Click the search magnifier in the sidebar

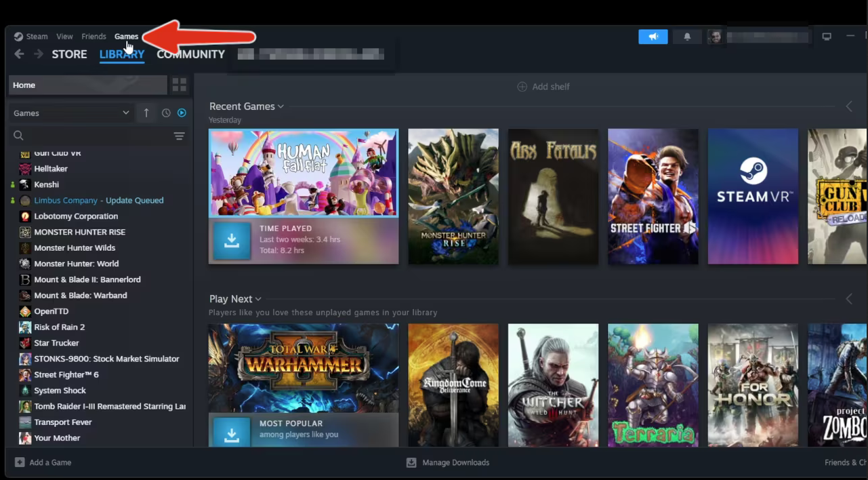coord(18,136)
